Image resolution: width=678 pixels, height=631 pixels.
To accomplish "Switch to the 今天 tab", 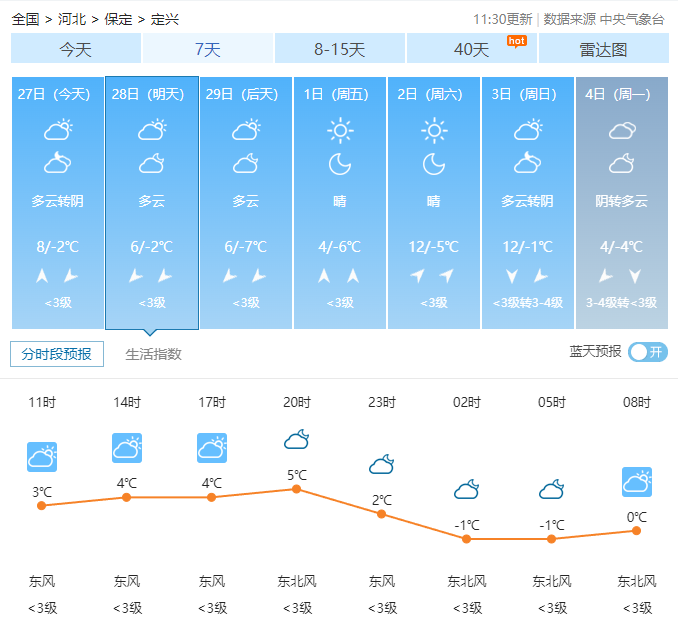I will 76,49.
